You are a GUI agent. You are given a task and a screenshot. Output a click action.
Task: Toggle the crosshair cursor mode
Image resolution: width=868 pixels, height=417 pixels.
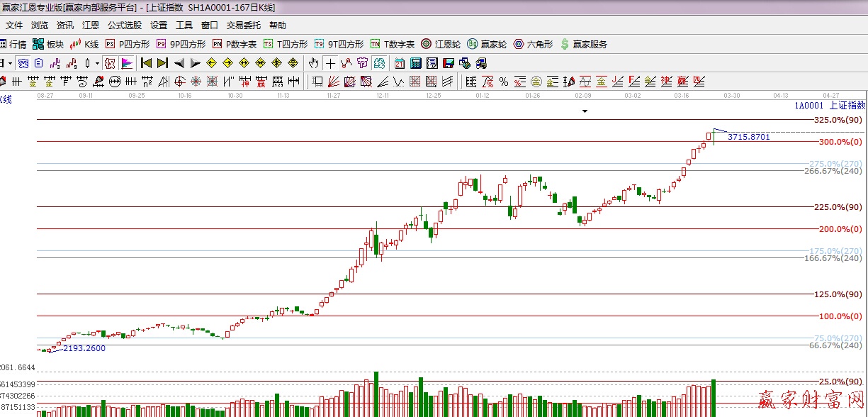point(330,62)
